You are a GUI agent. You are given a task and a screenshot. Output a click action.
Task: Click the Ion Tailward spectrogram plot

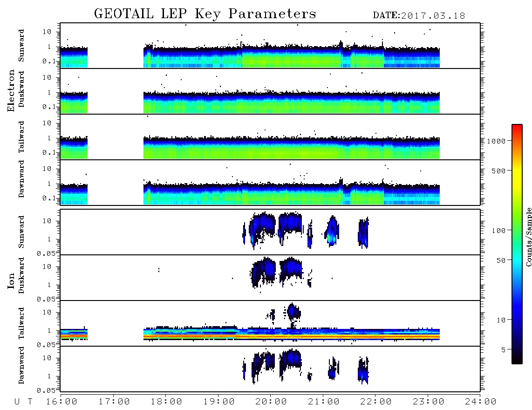(x=270, y=323)
